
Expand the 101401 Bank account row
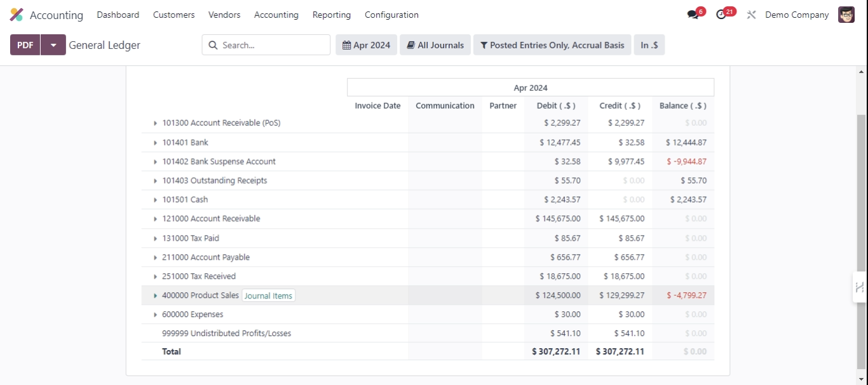[x=156, y=142]
